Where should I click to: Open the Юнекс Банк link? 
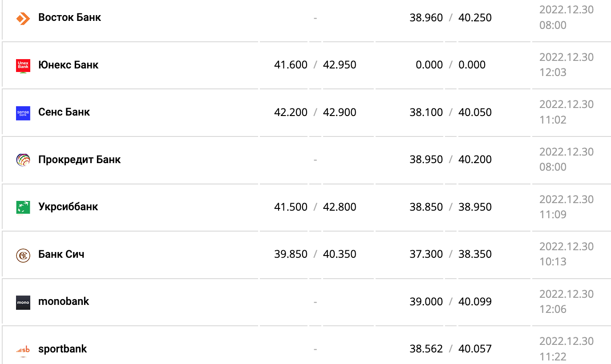68,65
